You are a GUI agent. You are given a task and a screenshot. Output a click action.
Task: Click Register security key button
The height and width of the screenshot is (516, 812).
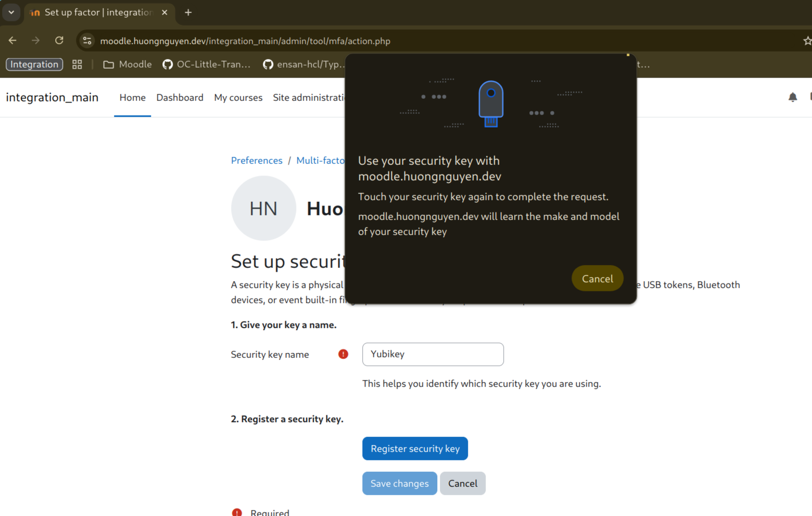(x=415, y=449)
